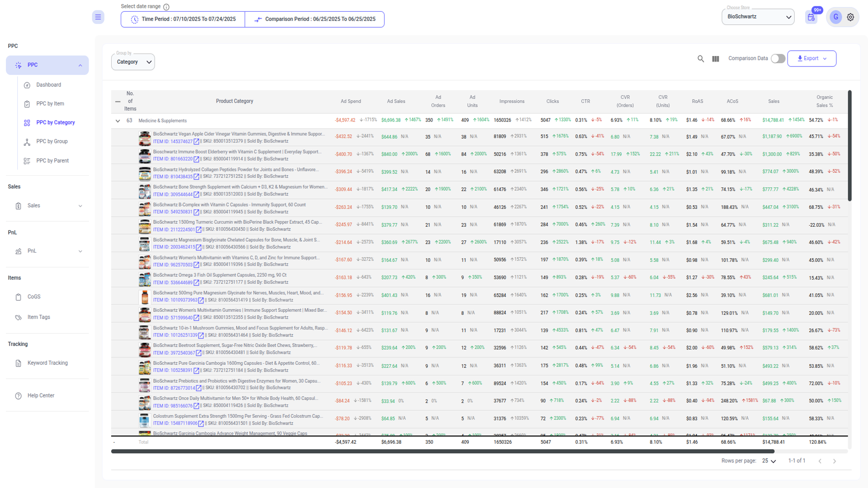Click the date range info icon
Viewport: 868px width, 488px height.
pos(166,7)
